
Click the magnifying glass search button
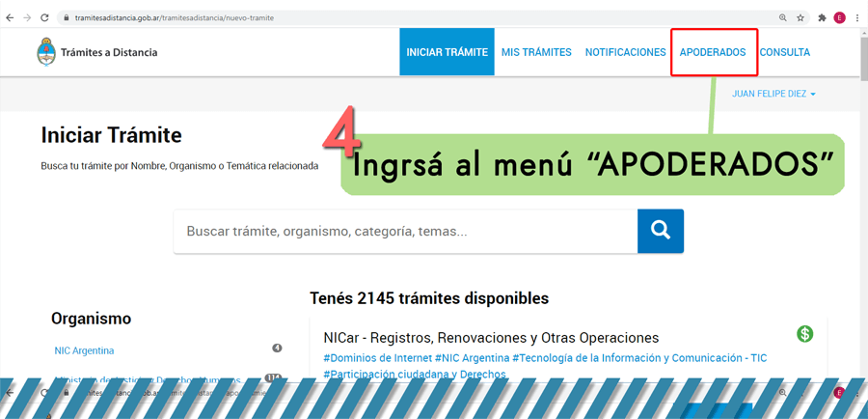pyautogui.click(x=660, y=231)
